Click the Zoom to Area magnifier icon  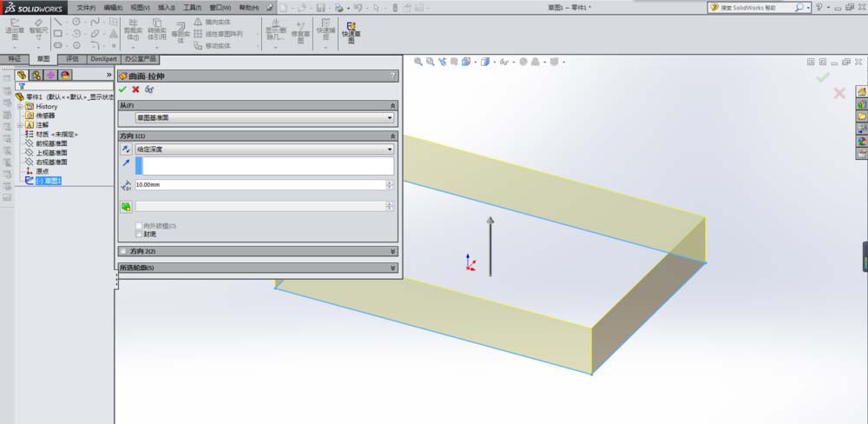coord(431,62)
